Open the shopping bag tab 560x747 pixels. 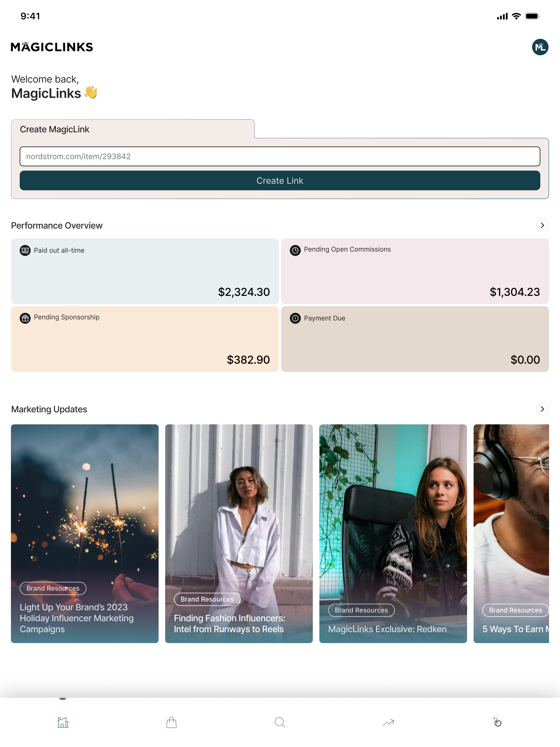pyautogui.click(x=171, y=722)
